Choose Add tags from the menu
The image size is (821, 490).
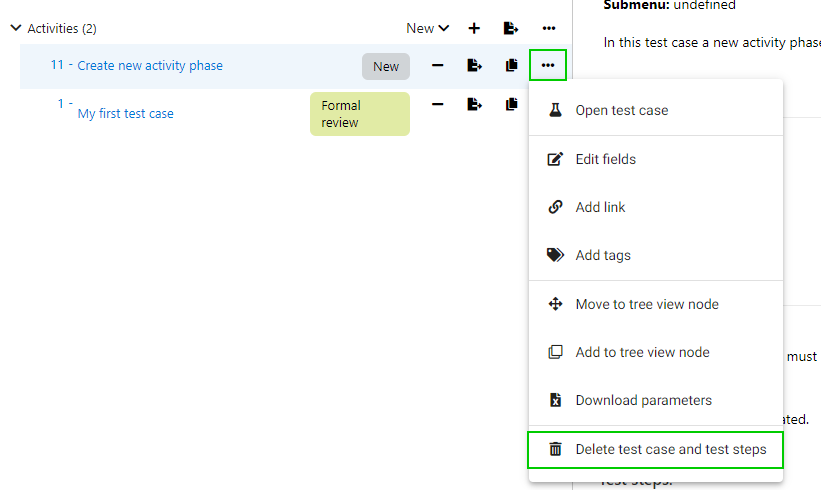click(x=602, y=255)
